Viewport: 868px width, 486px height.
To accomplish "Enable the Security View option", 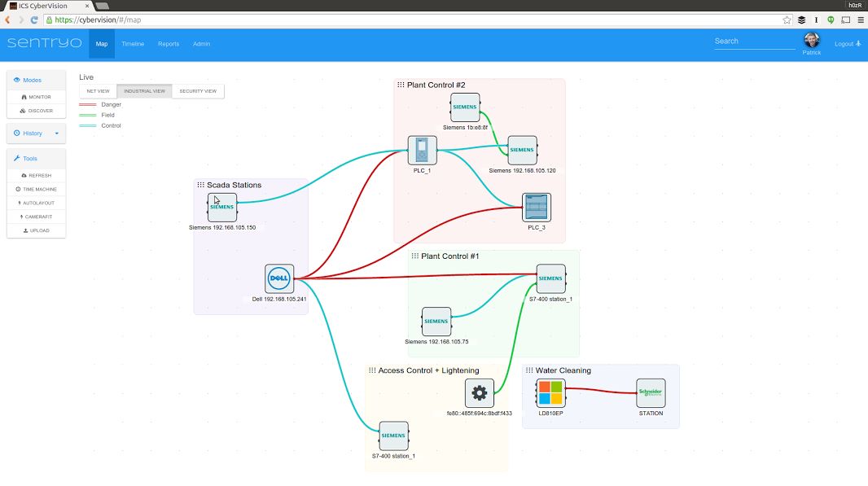I will coord(198,91).
